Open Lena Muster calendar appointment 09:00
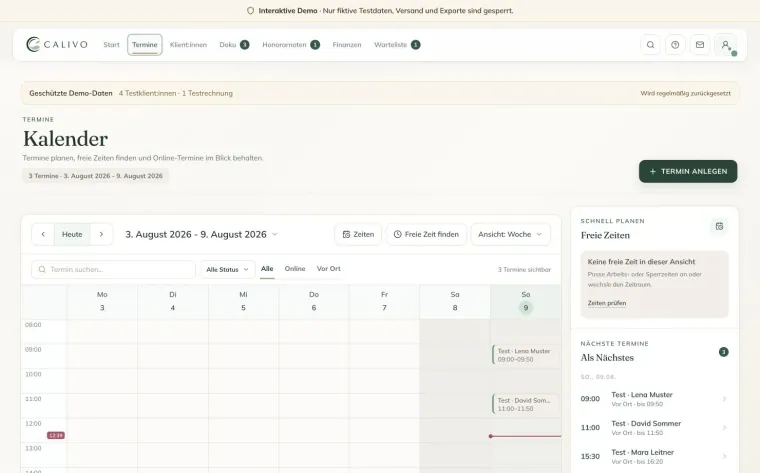Screen dimensions: 760x473 click(525, 355)
